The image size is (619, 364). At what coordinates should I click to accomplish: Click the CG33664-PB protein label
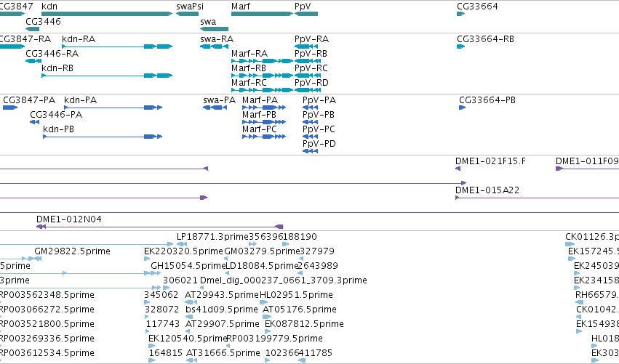(487, 100)
